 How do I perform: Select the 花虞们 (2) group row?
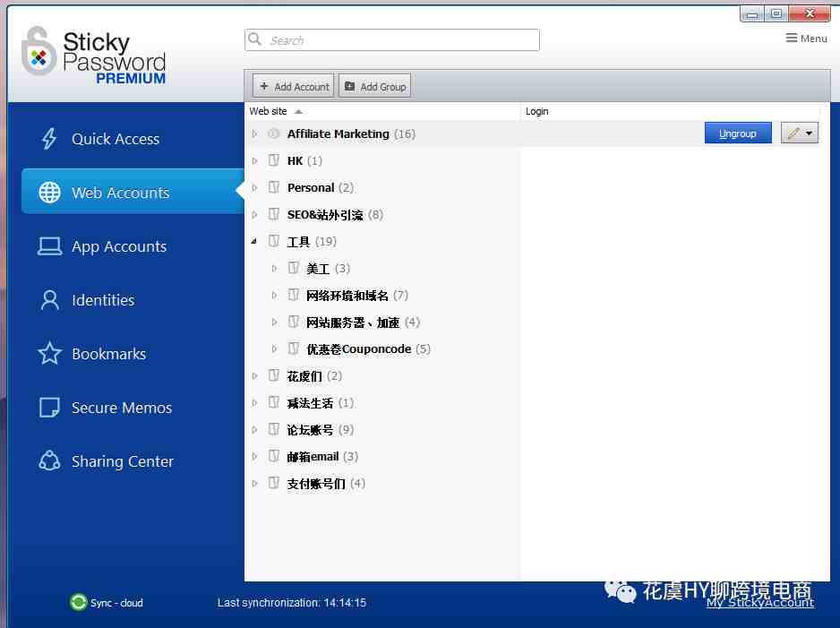point(382,375)
